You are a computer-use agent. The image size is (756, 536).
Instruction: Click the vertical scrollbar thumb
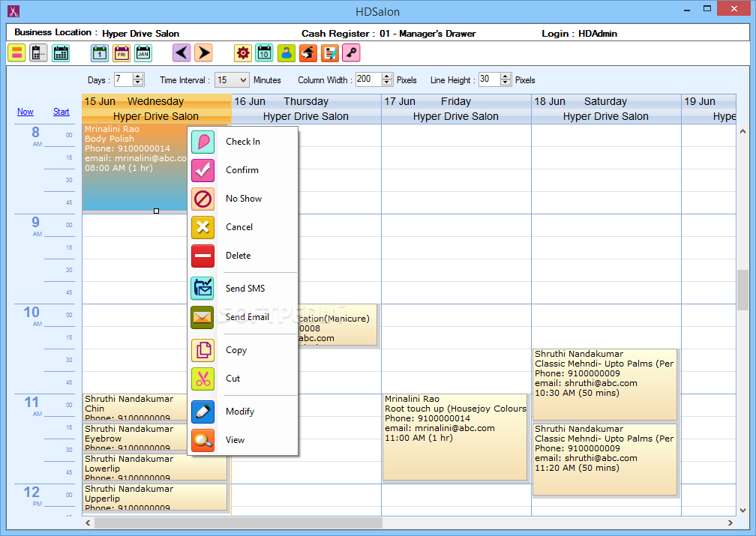[x=742, y=290]
